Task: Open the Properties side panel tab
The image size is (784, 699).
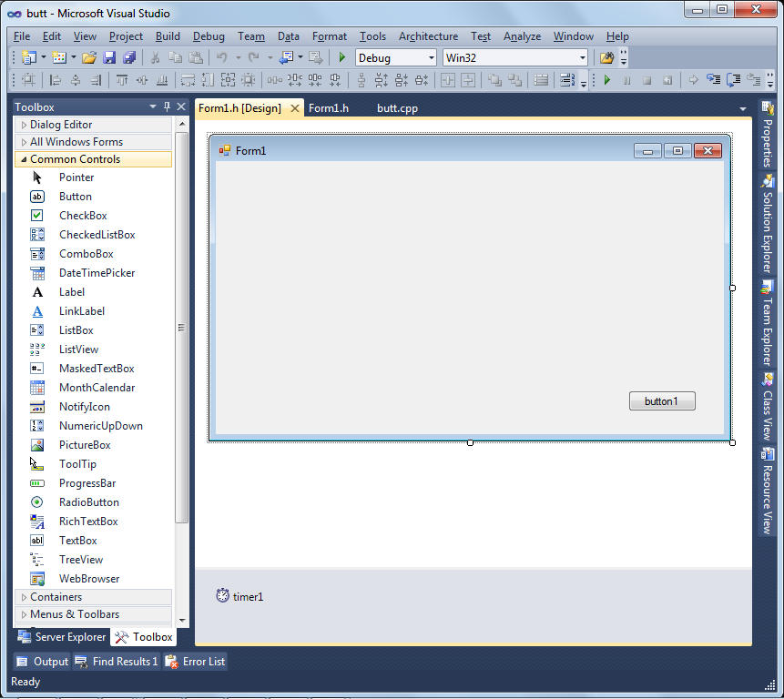Action: click(768, 135)
